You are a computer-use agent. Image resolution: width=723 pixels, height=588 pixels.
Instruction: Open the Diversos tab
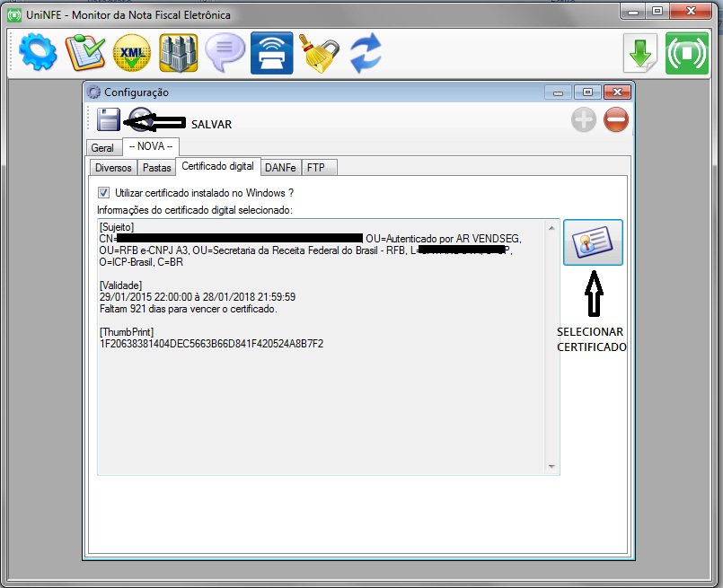[x=113, y=168]
